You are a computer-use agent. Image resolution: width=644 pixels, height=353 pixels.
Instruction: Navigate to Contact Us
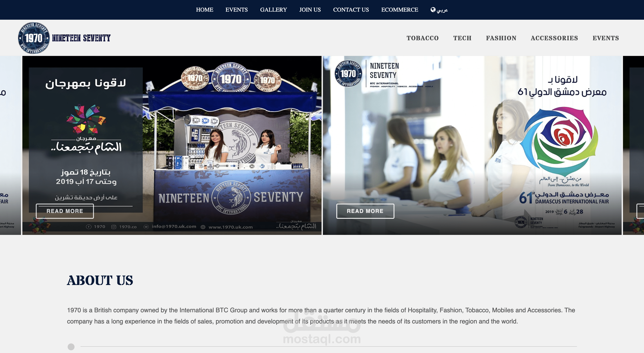coord(351,10)
